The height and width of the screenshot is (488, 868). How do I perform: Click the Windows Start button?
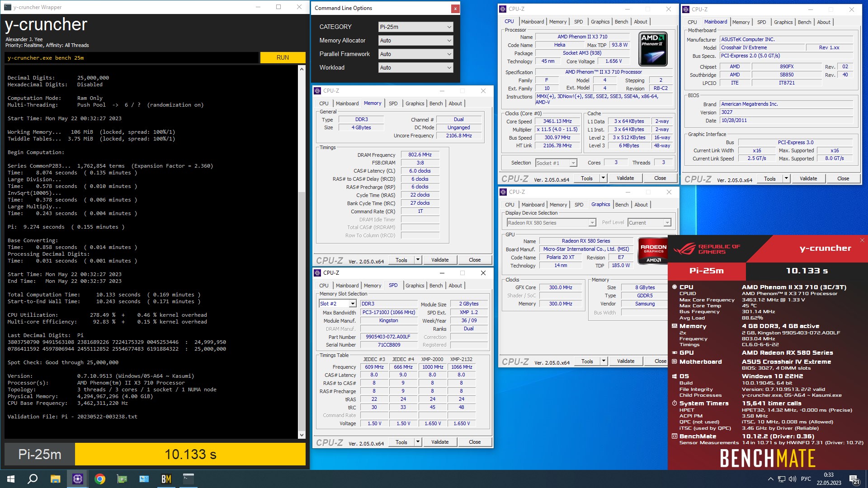(11, 479)
